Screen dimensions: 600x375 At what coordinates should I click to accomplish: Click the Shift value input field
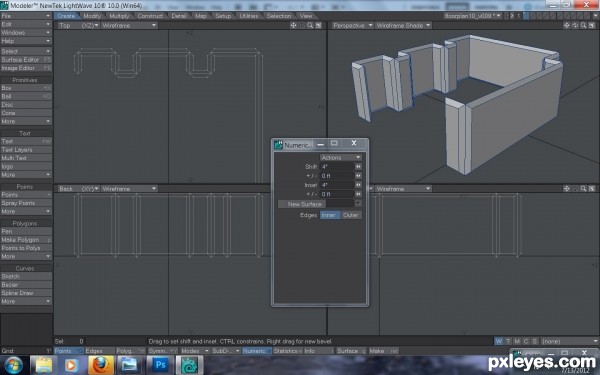point(337,167)
